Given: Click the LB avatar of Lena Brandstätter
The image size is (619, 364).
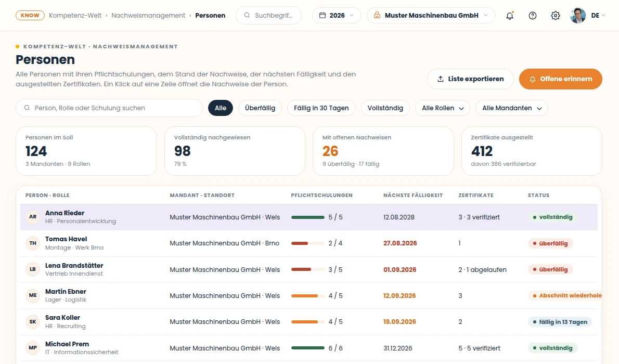Looking at the screenshot, I should [x=33, y=269].
